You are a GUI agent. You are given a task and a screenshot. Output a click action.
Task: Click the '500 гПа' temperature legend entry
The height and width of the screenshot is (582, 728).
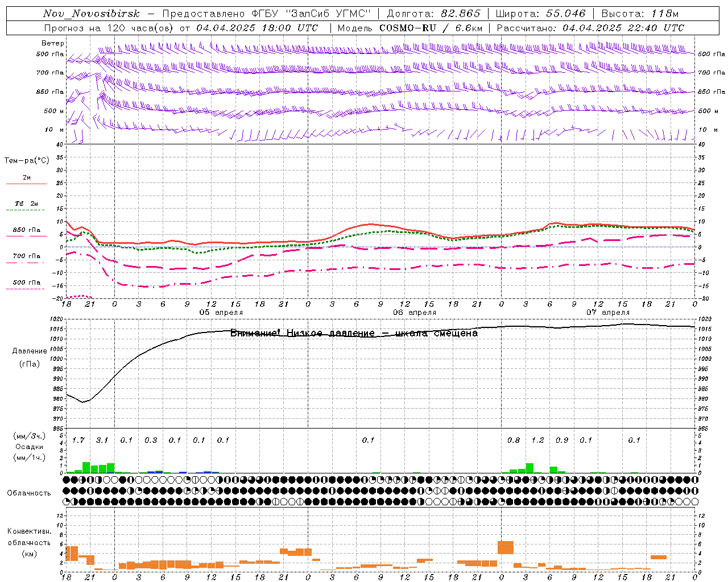point(26,284)
